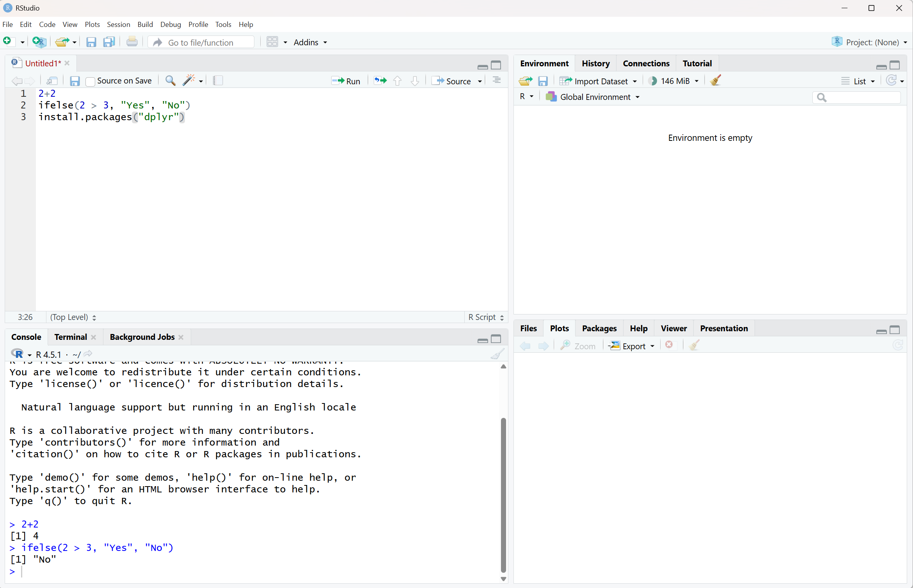Open the Addins dropdown menu
Viewport: 913px width, 588px height.
click(310, 42)
